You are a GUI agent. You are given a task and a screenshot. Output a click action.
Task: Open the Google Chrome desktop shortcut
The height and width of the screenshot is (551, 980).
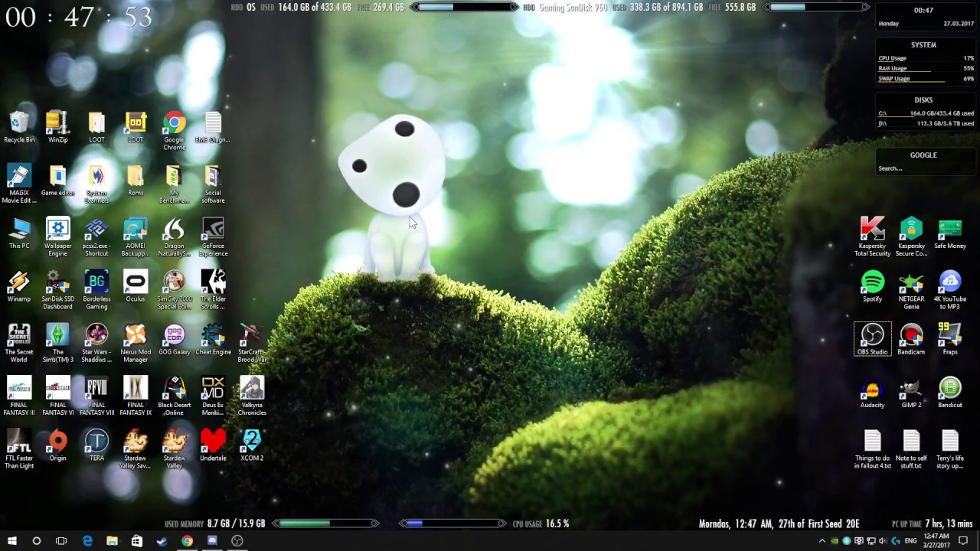click(174, 131)
